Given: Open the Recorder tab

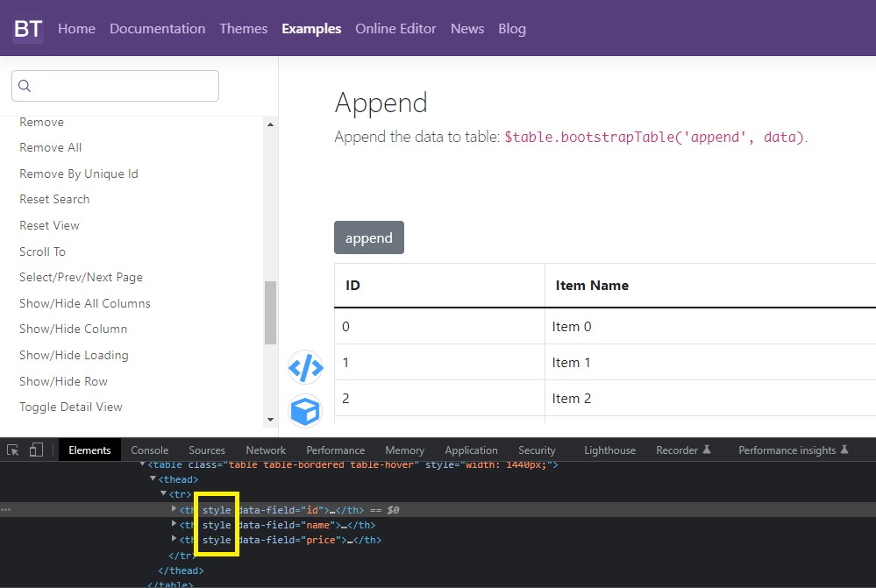Looking at the screenshot, I should click(683, 450).
